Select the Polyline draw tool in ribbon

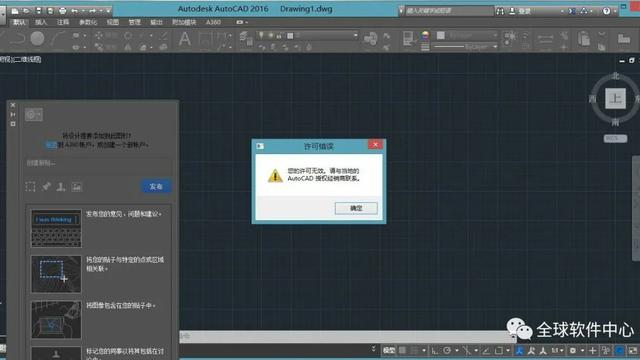17,39
